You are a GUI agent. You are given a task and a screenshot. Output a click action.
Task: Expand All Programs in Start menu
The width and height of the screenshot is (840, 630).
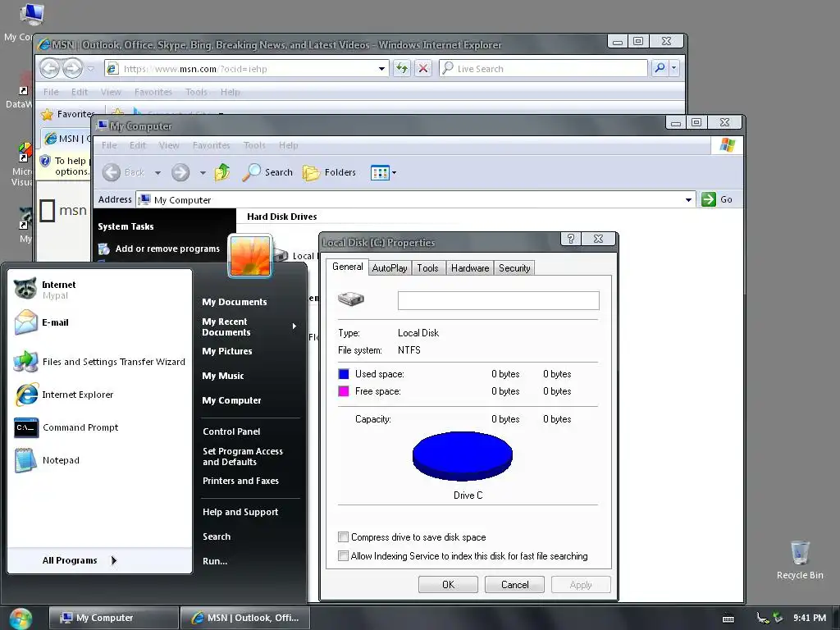pos(78,560)
